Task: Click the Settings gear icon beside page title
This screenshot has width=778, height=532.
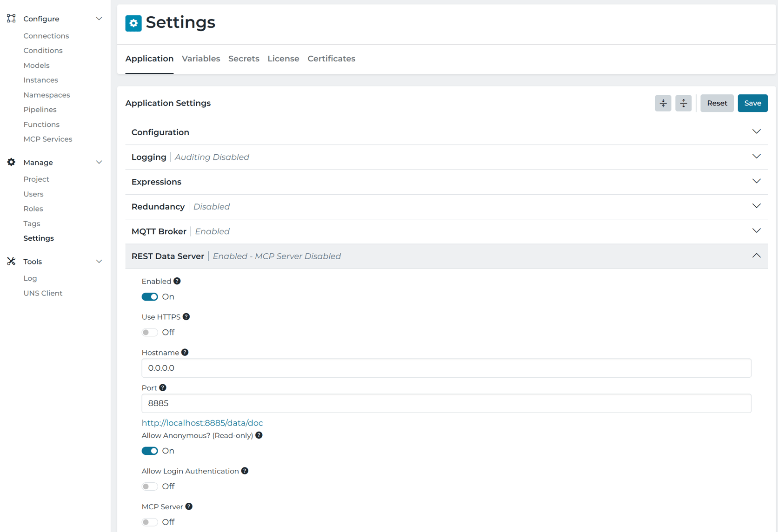Action: click(133, 23)
